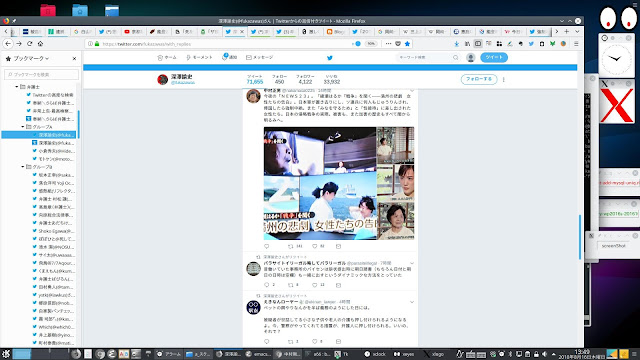Switch to the Blogger tab
Viewport: 640px width, 360px height.
pos(336,31)
